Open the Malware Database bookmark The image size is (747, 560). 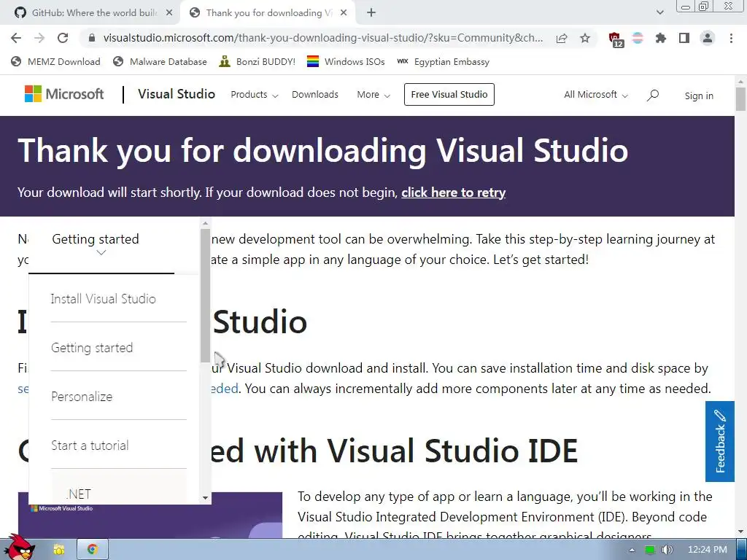160,61
